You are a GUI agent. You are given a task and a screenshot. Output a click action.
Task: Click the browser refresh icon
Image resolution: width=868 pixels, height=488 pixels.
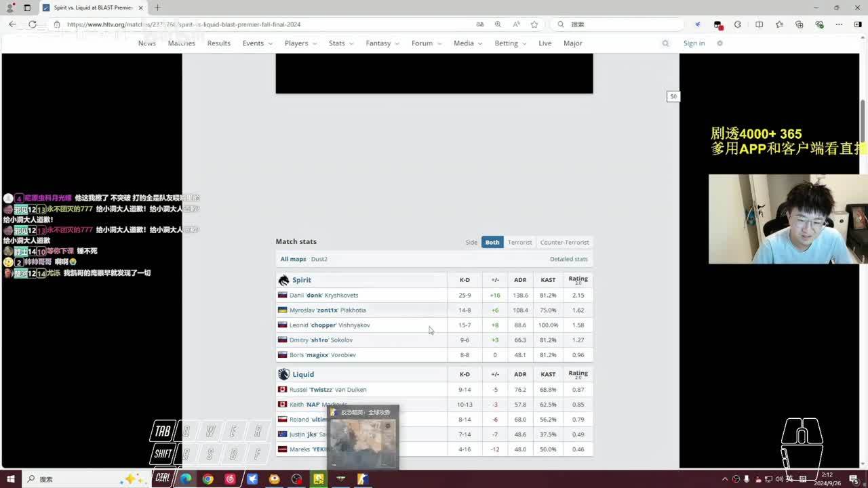click(x=32, y=24)
